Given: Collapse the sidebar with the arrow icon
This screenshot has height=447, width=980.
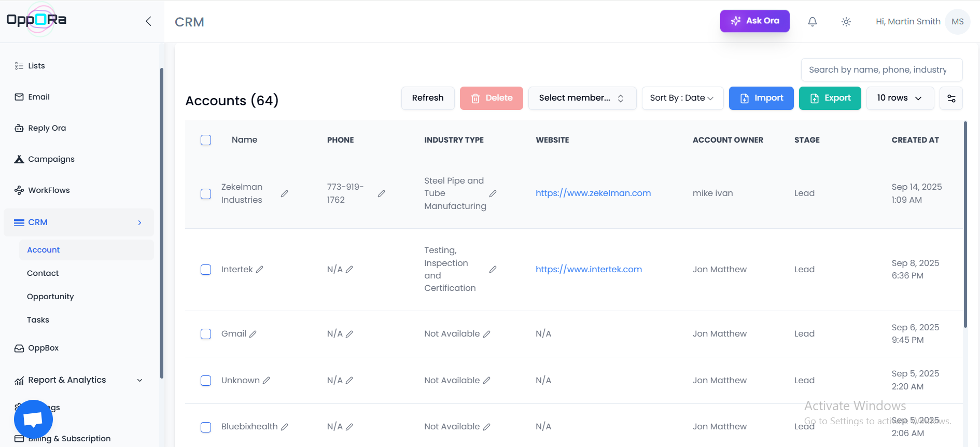Looking at the screenshot, I should 148,21.
